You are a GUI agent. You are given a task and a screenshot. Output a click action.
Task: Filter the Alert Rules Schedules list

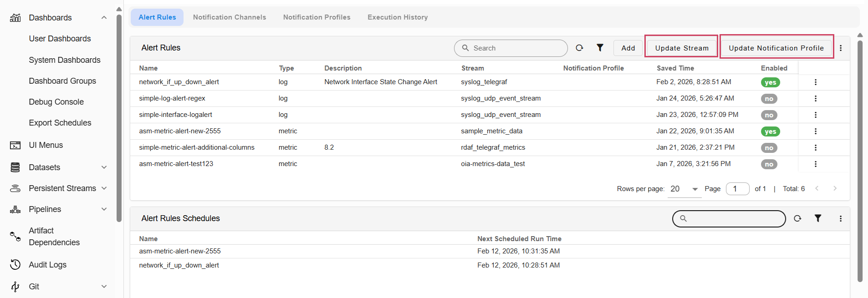click(x=817, y=218)
